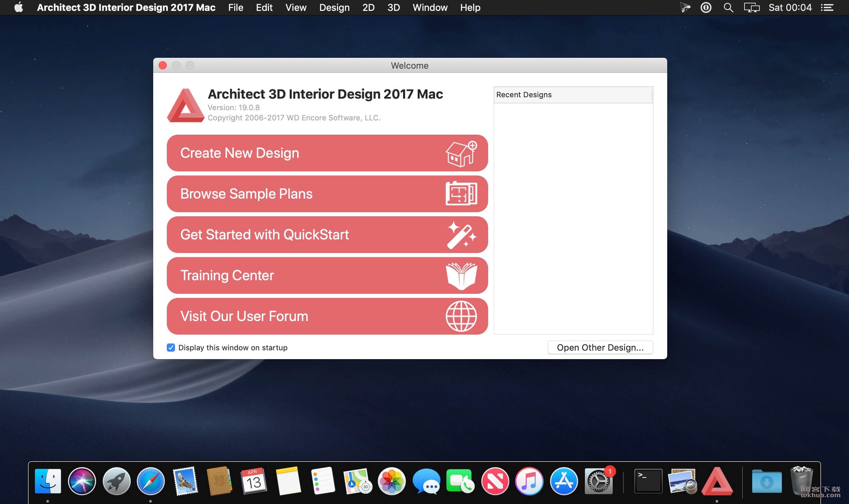Open System Preferences gear in Dock

click(x=599, y=481)
